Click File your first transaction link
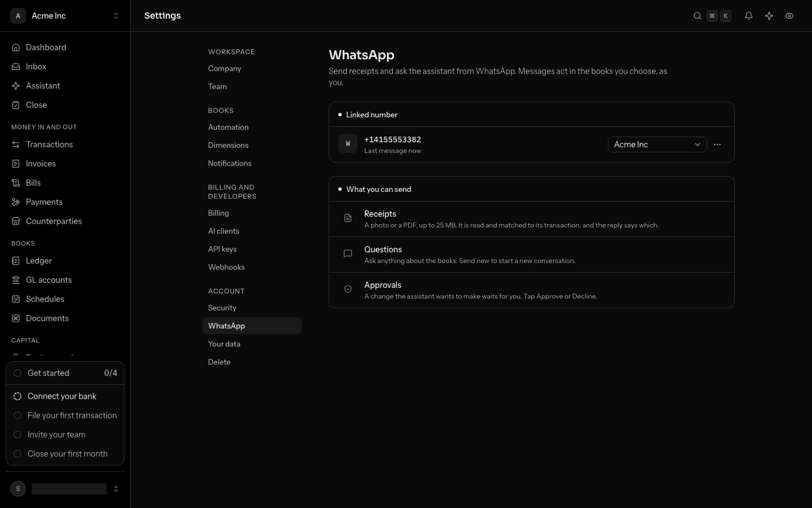This screenshot has width=812, height=508. [72, 415]
